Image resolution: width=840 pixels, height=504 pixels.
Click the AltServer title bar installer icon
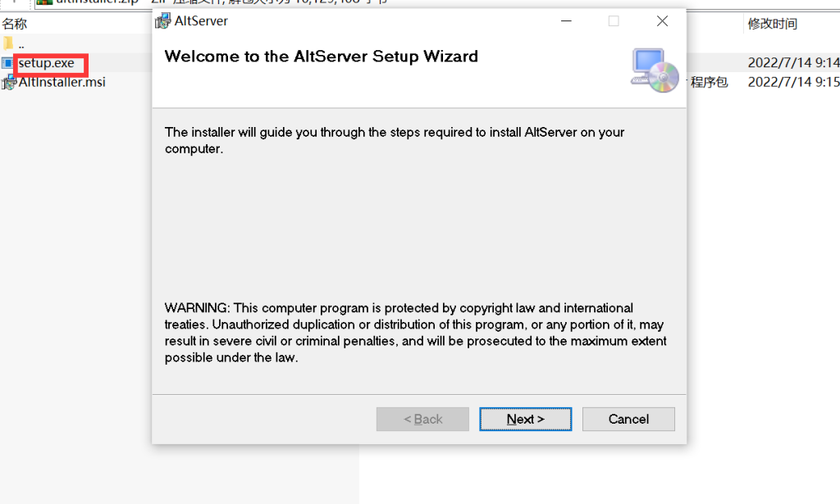(x=163, y=20)
